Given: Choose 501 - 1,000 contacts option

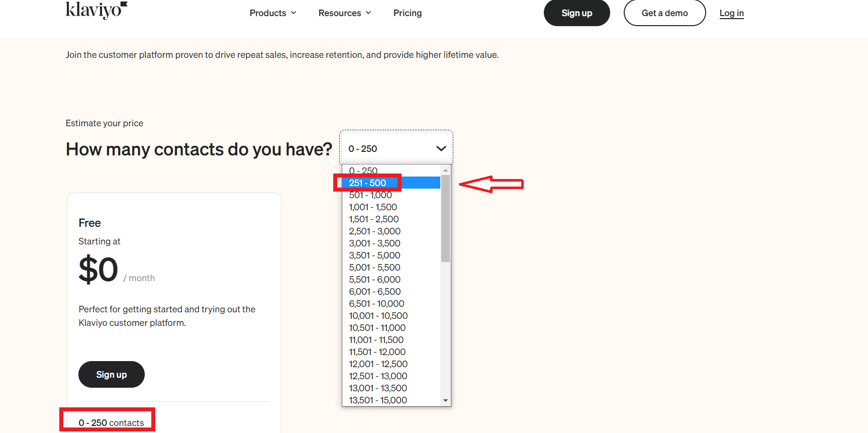Looking at the screenshot, I should [x=391, y=195].
